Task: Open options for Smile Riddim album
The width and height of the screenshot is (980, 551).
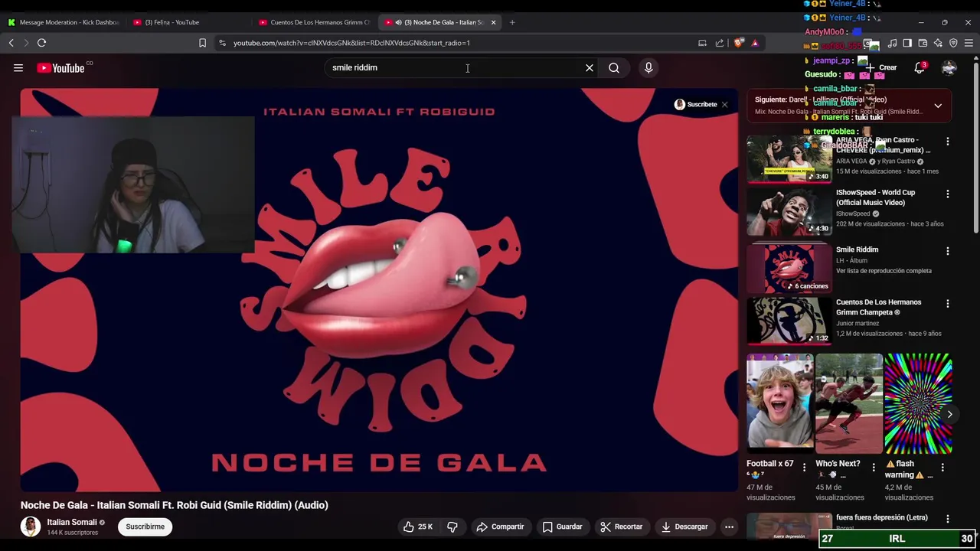Action: coord(947,251)
